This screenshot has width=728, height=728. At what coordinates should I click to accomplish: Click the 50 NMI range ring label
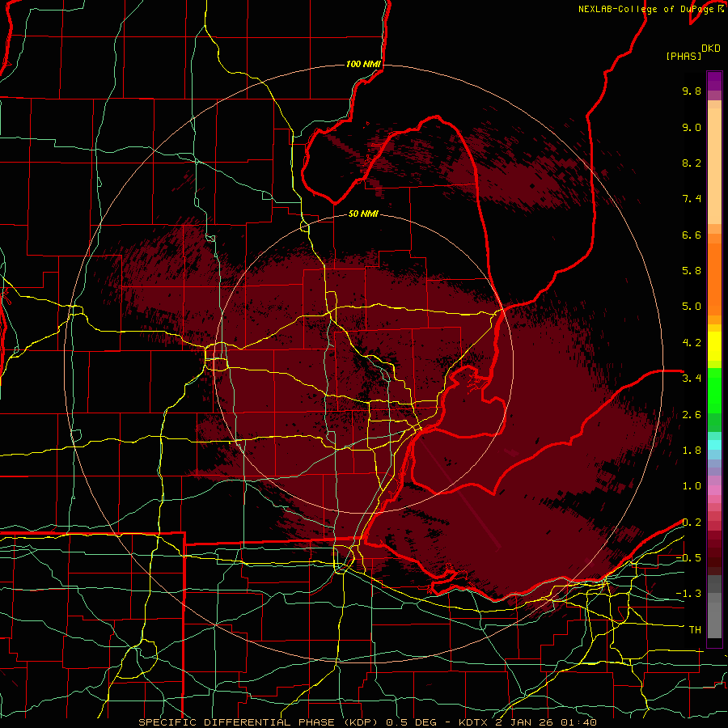pyautogui.click(x=363, y=214)
